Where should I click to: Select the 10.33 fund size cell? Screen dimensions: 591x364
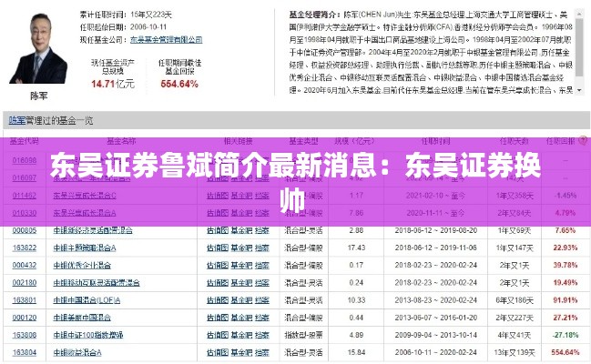click(x=356, y=300)
